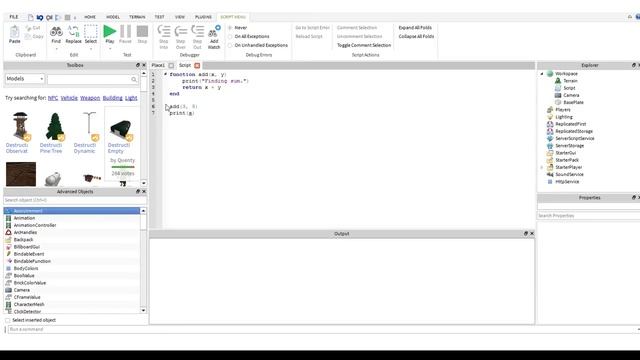Toggle Select inserted object checkbox

click(8, 320)
